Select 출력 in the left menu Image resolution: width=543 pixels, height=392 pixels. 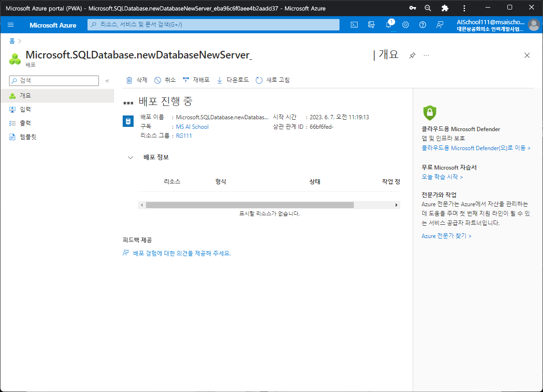58,123
